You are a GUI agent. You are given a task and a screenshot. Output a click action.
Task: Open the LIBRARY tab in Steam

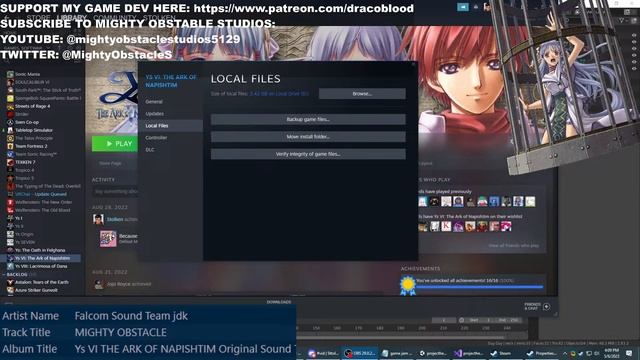coord(72,18)
